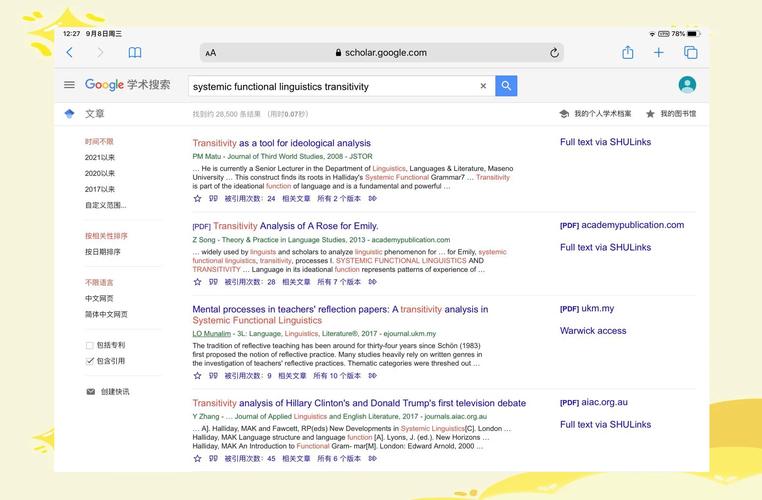Open Hillary Clinton and Trump debate article
Image resolution: width=762 pixels, height=500 pixels.
coord(359,403)
